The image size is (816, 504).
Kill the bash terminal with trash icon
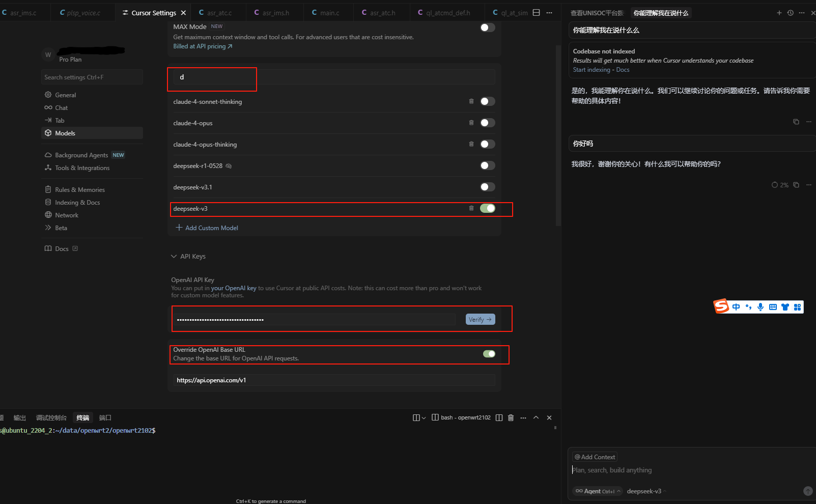(x=511, y=417)
